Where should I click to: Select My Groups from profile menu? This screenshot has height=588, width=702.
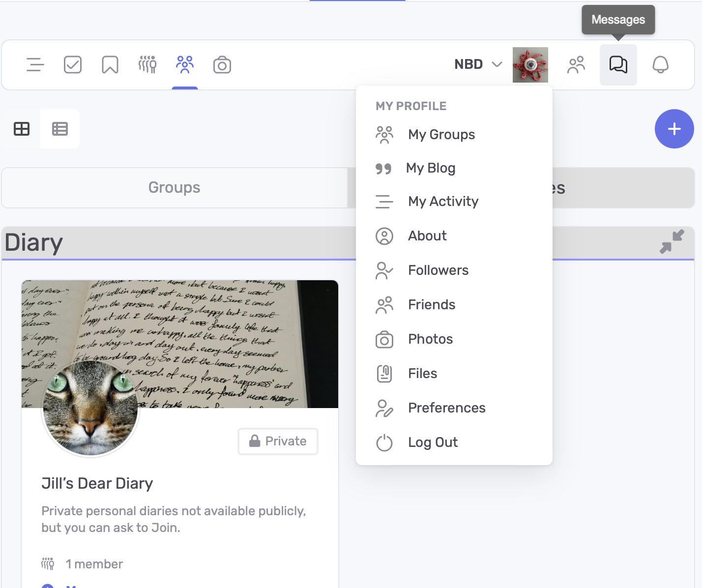(x=441, y=135)
